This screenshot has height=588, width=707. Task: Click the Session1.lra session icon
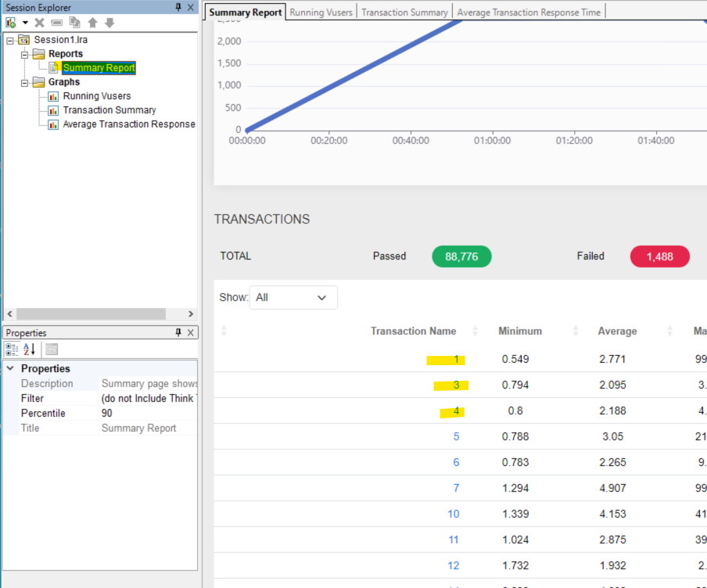pyautogui.click(x=24, y=40)
